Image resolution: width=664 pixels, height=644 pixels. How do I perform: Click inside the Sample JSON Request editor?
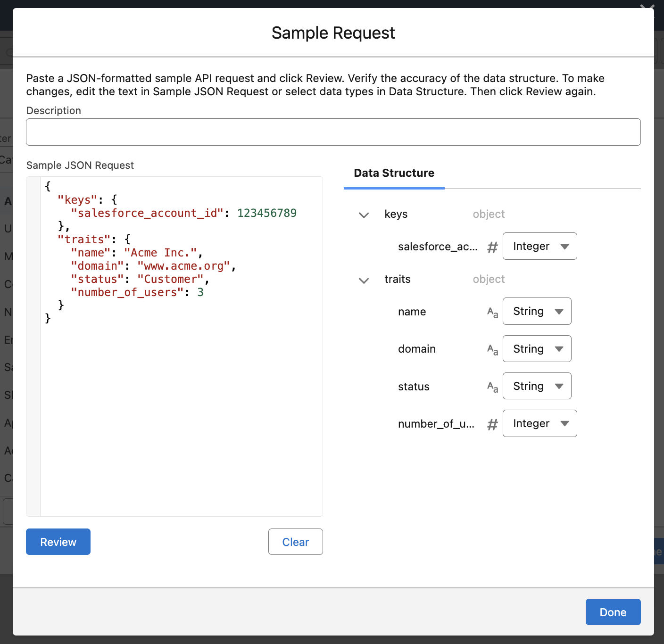coord(181,401)
